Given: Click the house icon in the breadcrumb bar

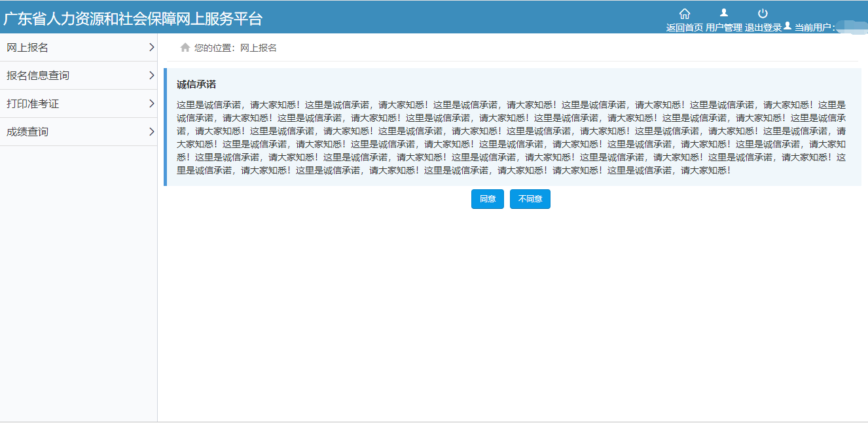Looking at the screenshot, I should [x=187, y=47].
